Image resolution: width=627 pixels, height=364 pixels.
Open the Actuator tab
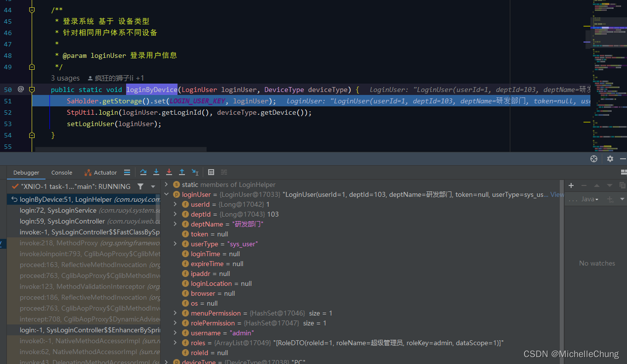[x=101, y=173]
